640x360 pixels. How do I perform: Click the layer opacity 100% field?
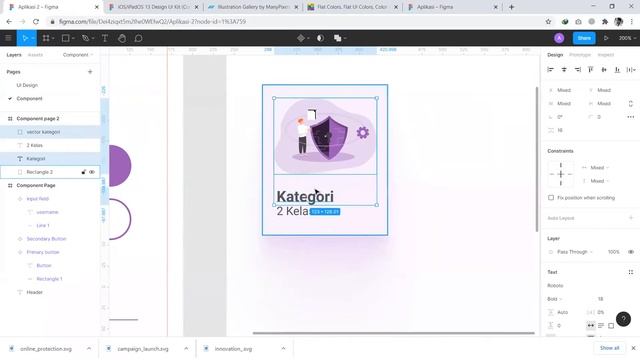[x=613, y=252]
